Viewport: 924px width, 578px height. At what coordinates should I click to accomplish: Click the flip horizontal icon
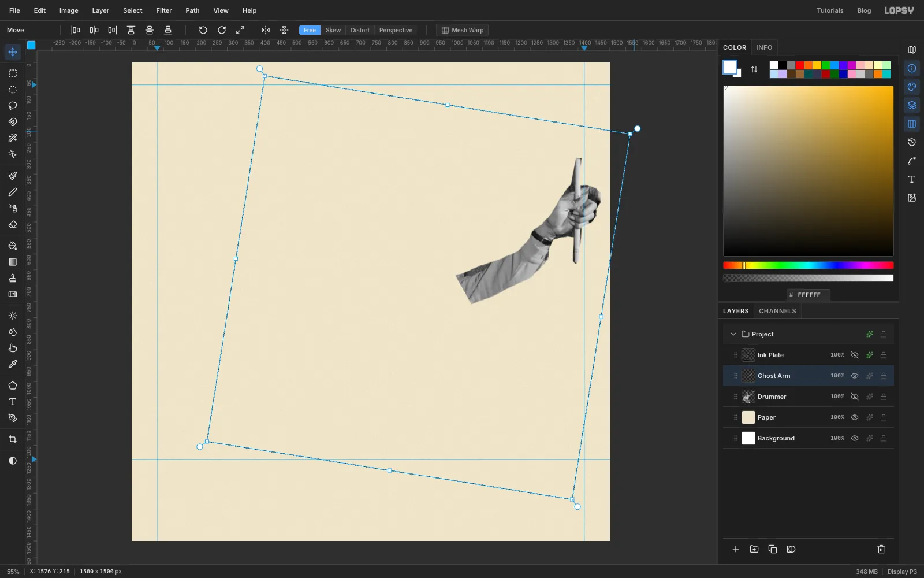pos(266,30)
